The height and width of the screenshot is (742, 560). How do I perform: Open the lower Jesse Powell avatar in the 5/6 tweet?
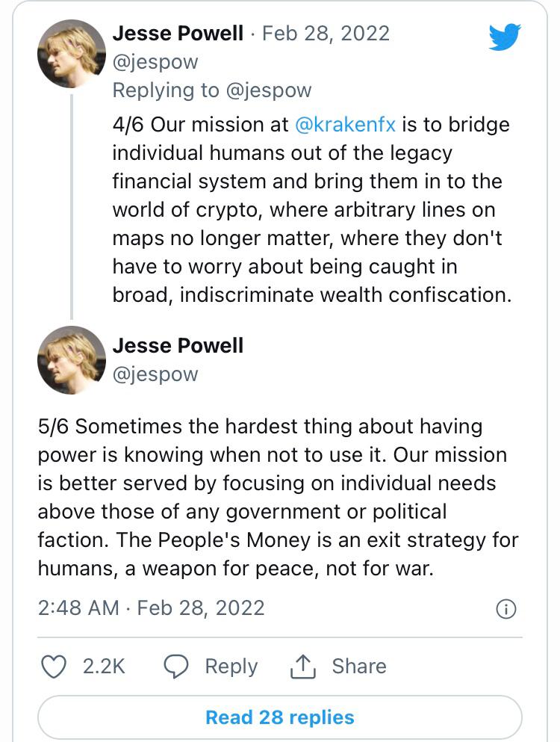pos(72,360)
